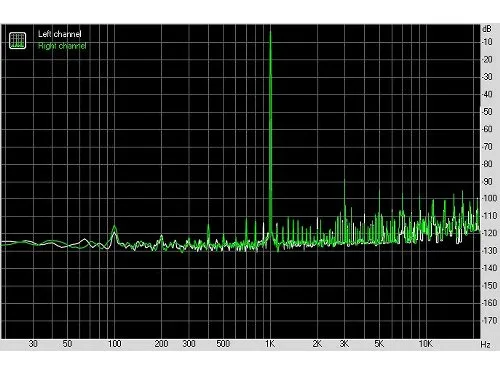Click the 5K frequency axis label
Viewport: 500px width, 375px height.
[379, 344]
